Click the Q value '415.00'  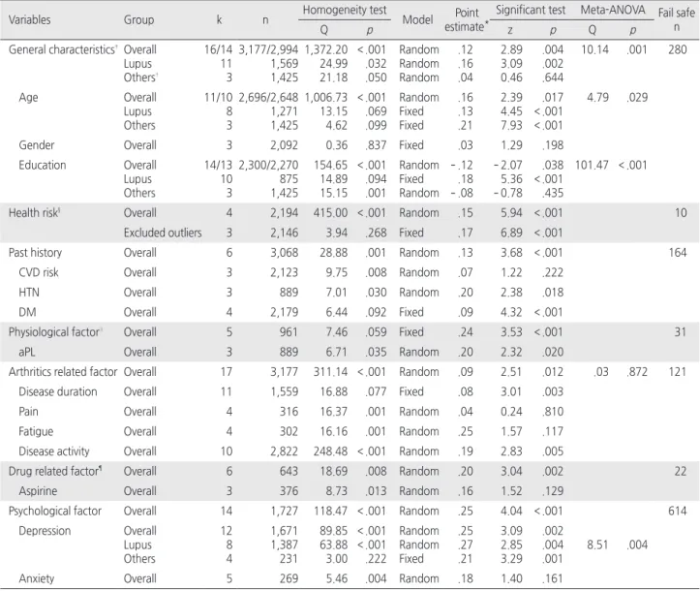pos(330,212)
